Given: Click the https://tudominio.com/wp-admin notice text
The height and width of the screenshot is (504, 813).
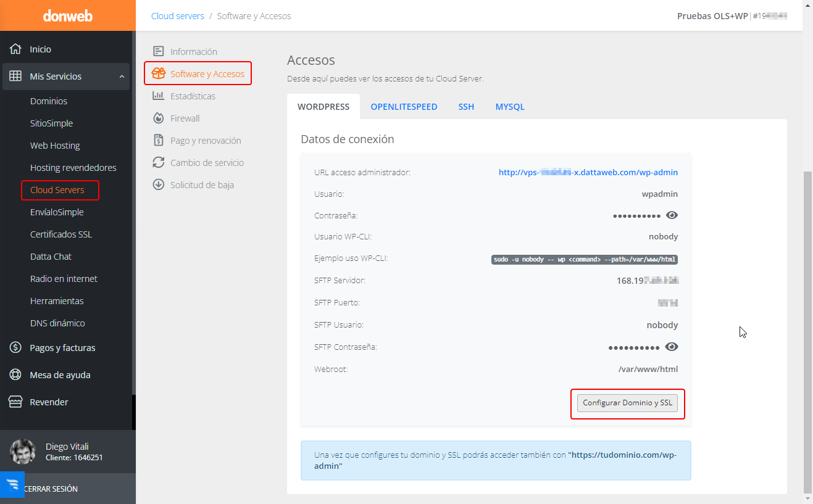Looking at the screenshot, I should (495, 460).
